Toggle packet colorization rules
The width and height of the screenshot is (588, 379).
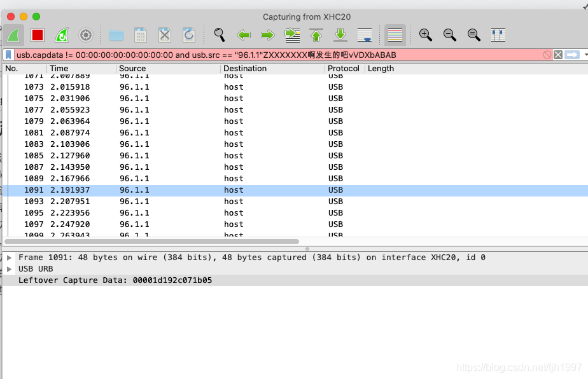click(x=395, y=35)
